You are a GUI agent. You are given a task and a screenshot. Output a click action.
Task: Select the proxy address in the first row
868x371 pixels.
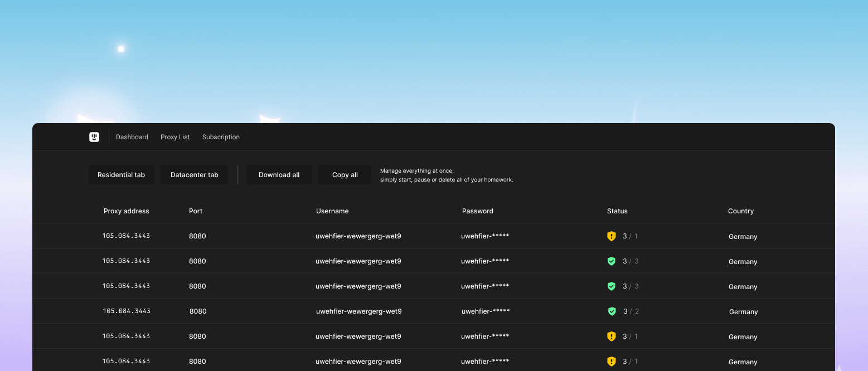click(126, 236)
